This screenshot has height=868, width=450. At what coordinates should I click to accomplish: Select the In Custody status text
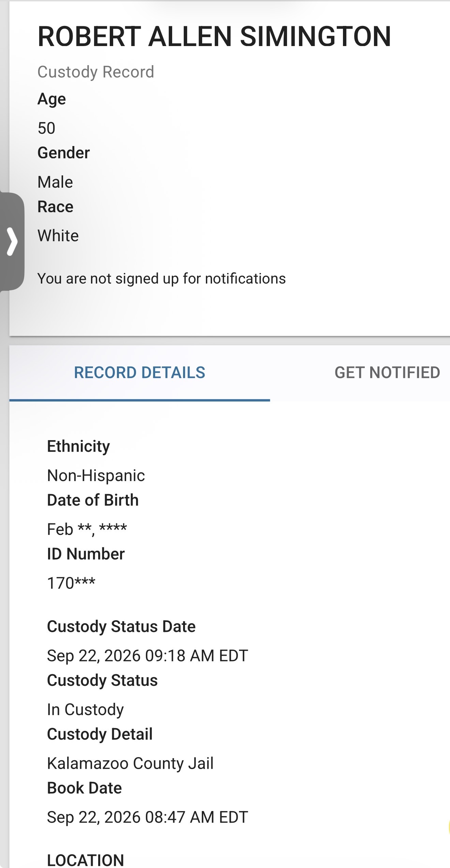click(86, 710)
